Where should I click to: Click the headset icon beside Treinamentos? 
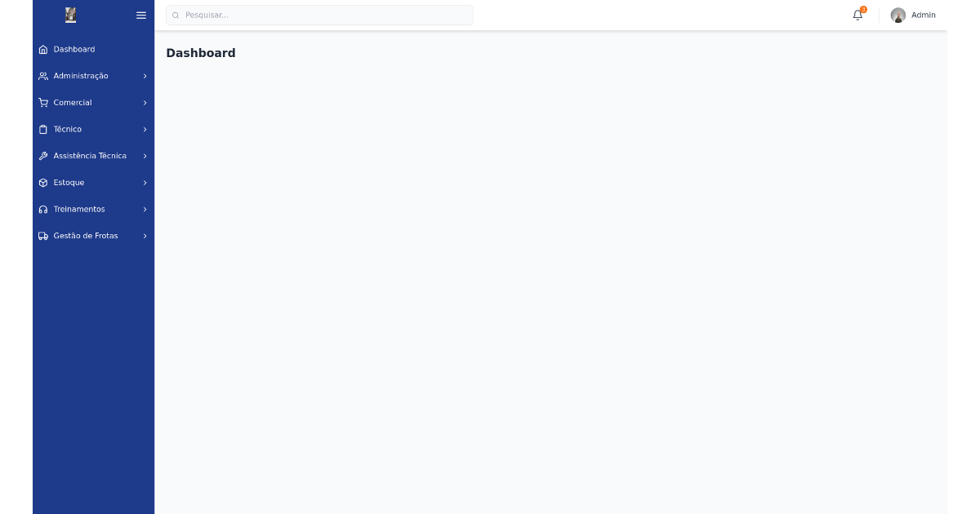click(x=42, y=209)
